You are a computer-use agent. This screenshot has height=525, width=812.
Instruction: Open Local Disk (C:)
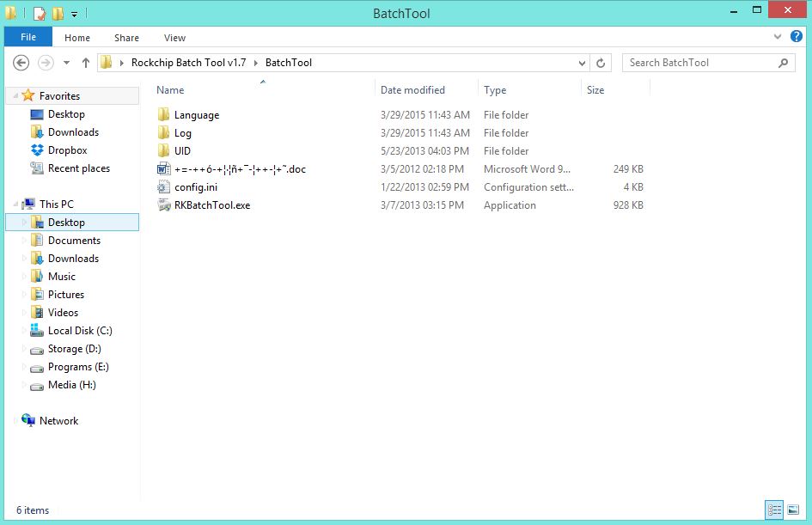tap(80, 331)
